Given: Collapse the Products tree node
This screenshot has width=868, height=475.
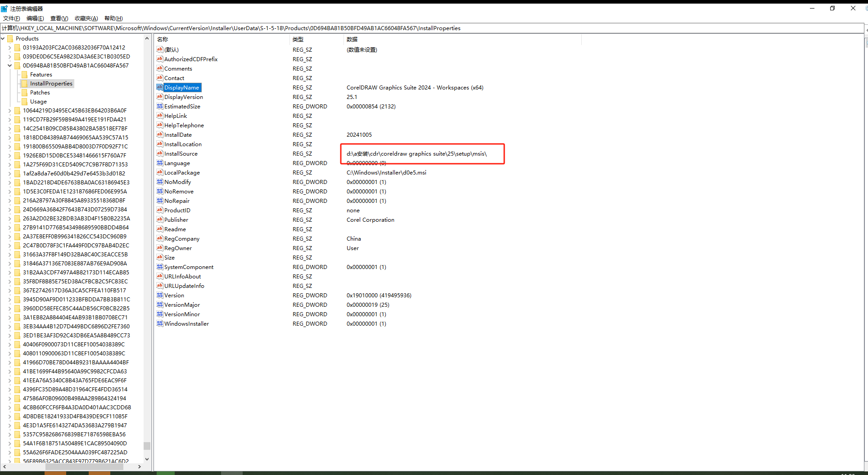Looking at the screenshot, I should pos(3,39).
